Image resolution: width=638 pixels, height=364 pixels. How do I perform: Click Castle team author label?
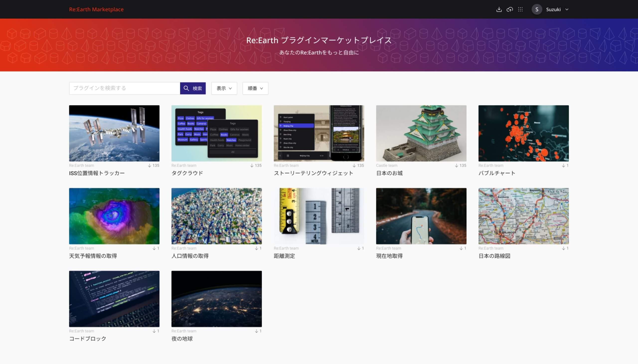pos(387,165)
